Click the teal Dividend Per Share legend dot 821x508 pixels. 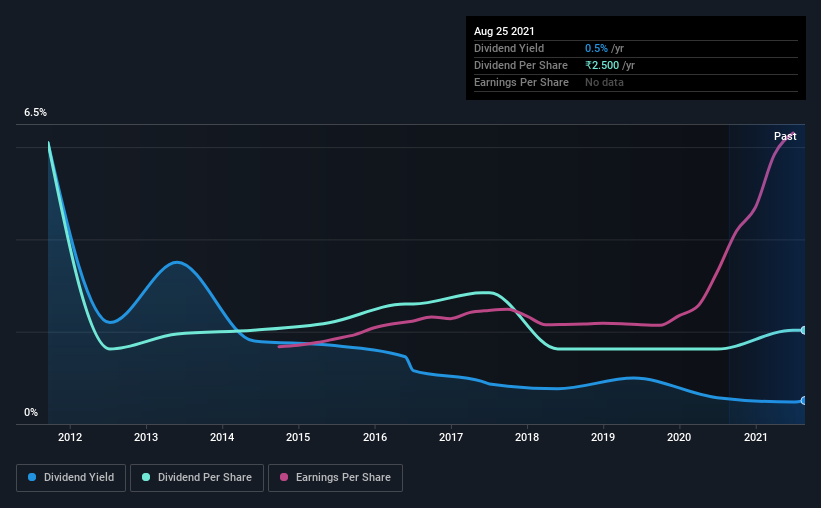tap(146, 477)
